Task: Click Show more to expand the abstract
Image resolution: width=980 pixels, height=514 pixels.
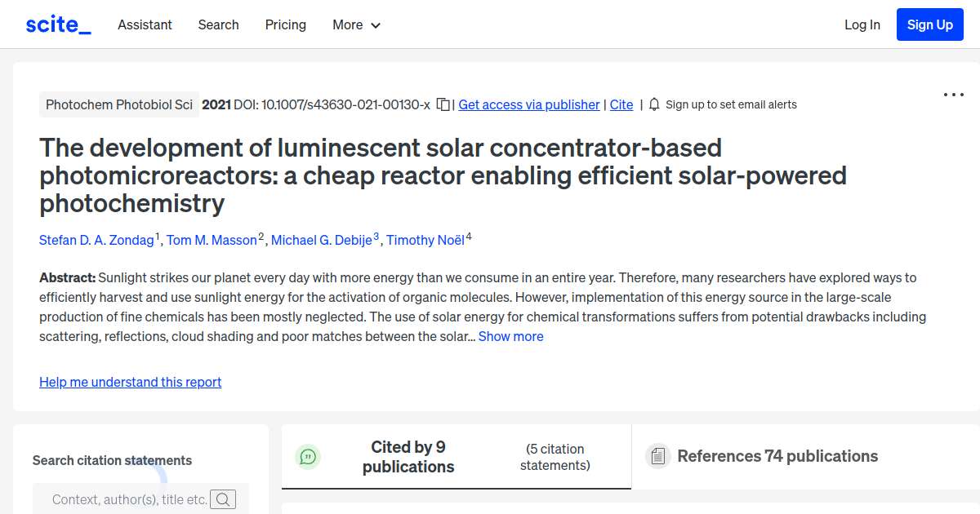Action: coord(510,336)
